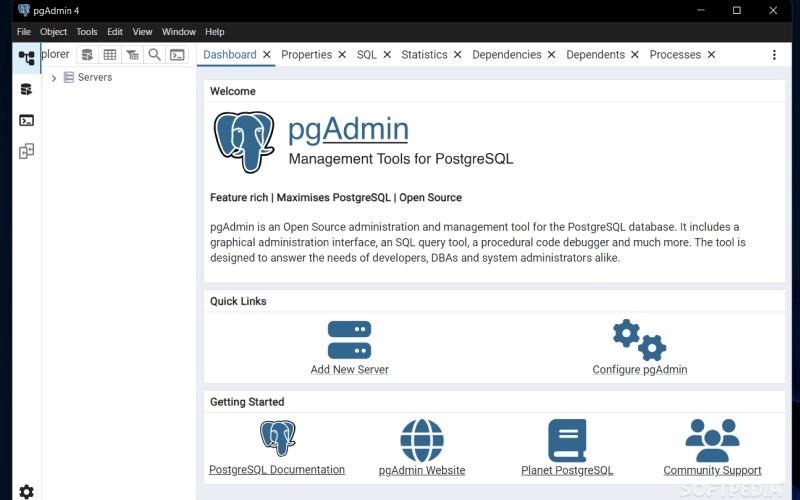Image resolution: width=800 pixels, height=500 pixels.
Task: Switch to the Dashboard tab
Action: tap(230, 55)
